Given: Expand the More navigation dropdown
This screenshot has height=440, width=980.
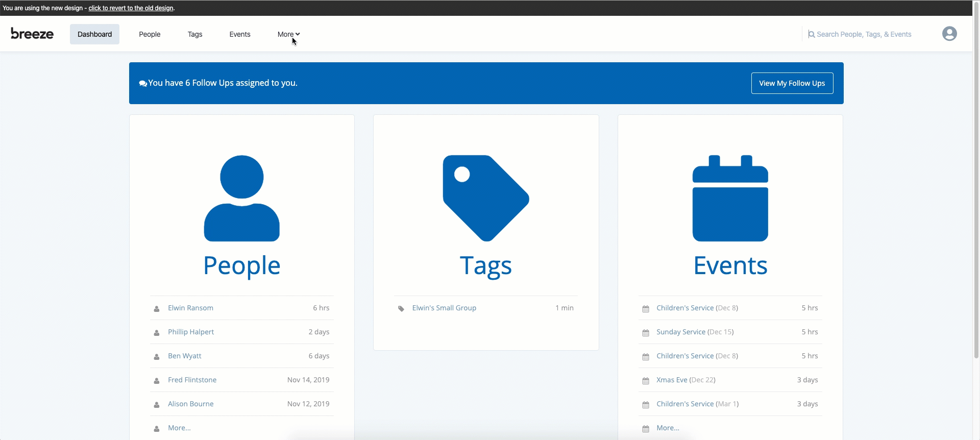Looking at the screenshot, I should click(288, 34).
